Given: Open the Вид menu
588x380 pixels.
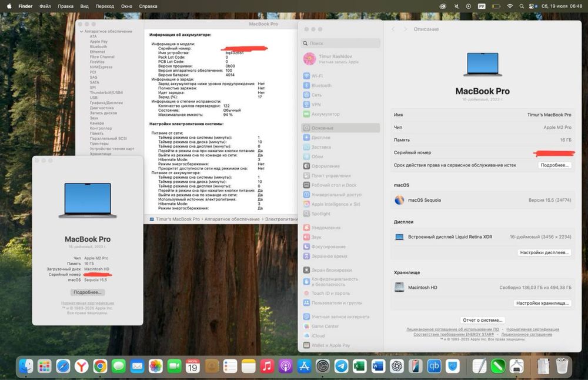Looking at the screenshot, I should tap(84, 6).
